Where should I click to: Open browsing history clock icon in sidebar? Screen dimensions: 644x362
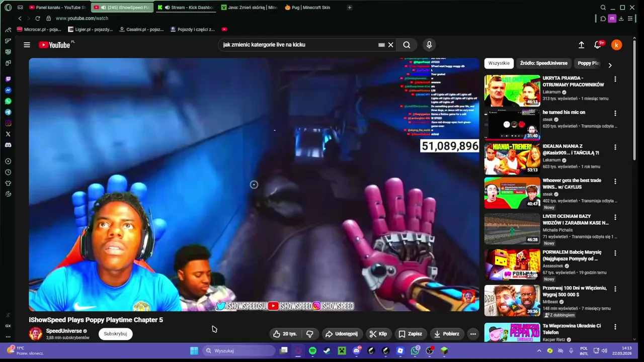pos(8,172)
